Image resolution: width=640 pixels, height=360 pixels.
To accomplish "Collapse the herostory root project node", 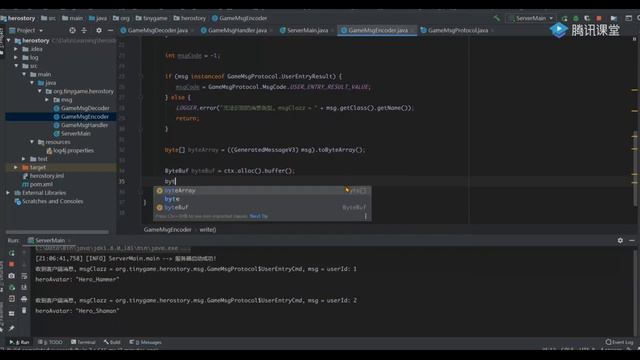I will [9, 40].
